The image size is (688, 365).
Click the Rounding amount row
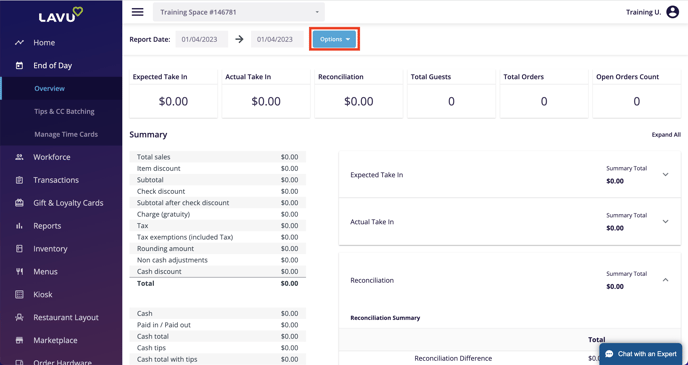pyautogui.click(x=218, y=248)
